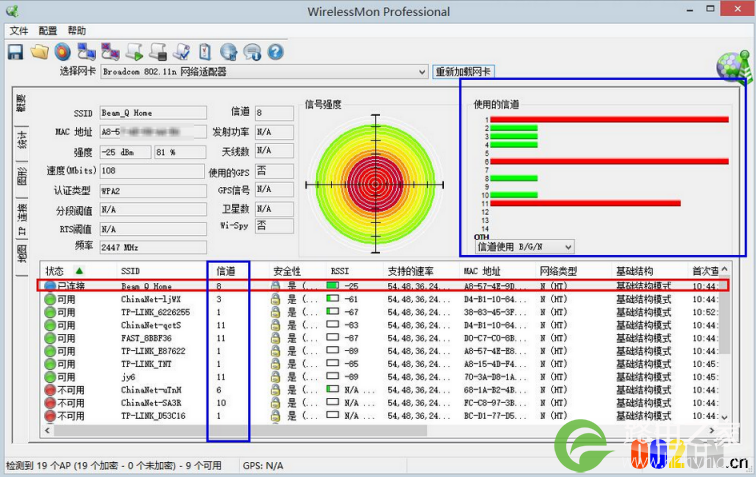756x477 pixels.
Task: Click the WirelessMon app icon in title bar
Action: pyautogui.click(x=12, y=11)
